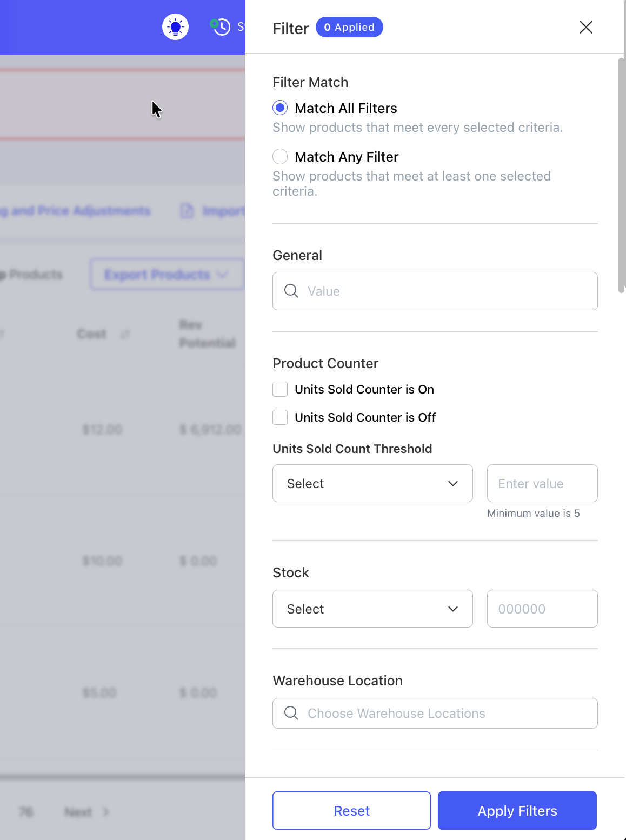Screen dimensions: 626x840
Task: Click search icon in General field
Action: 291,291
